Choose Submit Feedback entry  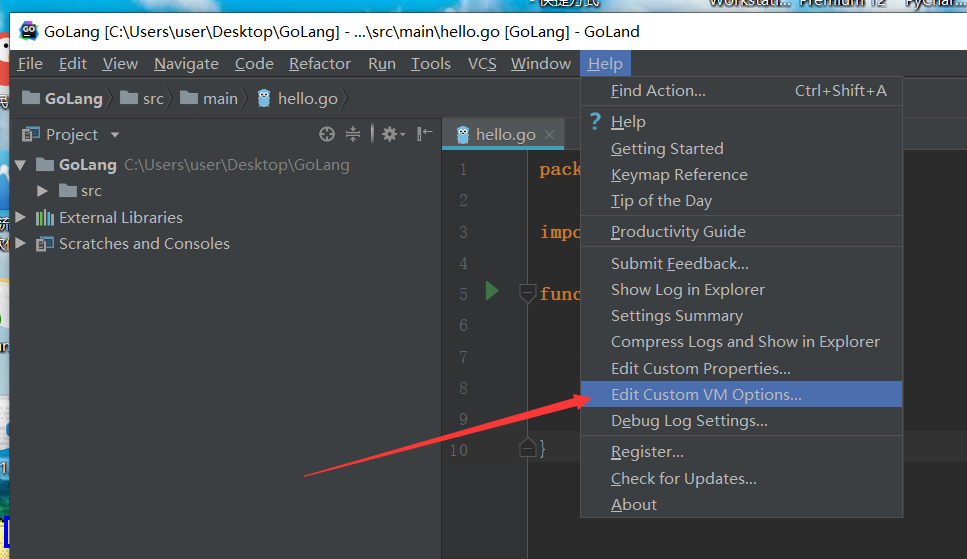tap(741, 263)
